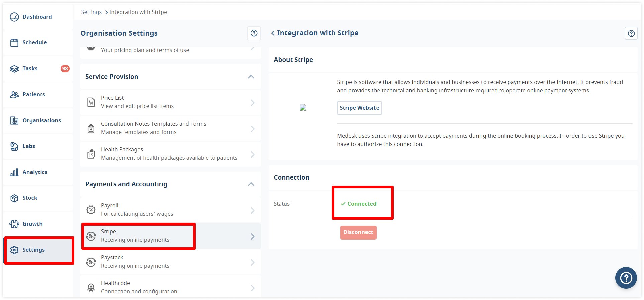Screen dimensions: 644x300
Task: Open Consultation Notes Templates row chevron
Action: pyautogui.click(x=253, y=129)
